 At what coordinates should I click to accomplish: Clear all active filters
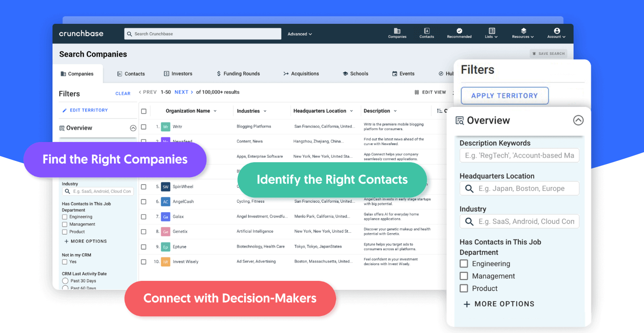(123, 93)
